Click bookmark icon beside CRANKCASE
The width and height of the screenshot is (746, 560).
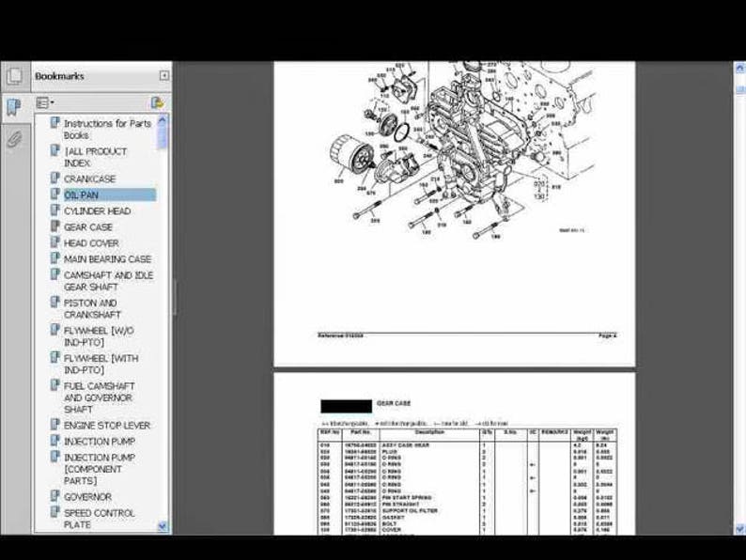click(54, 179)
